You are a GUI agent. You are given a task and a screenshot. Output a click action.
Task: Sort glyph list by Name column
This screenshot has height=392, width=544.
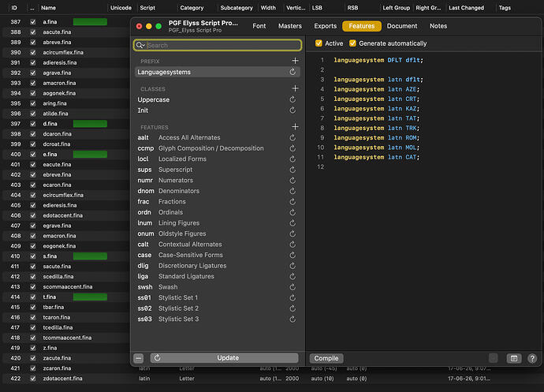point(48,8)
